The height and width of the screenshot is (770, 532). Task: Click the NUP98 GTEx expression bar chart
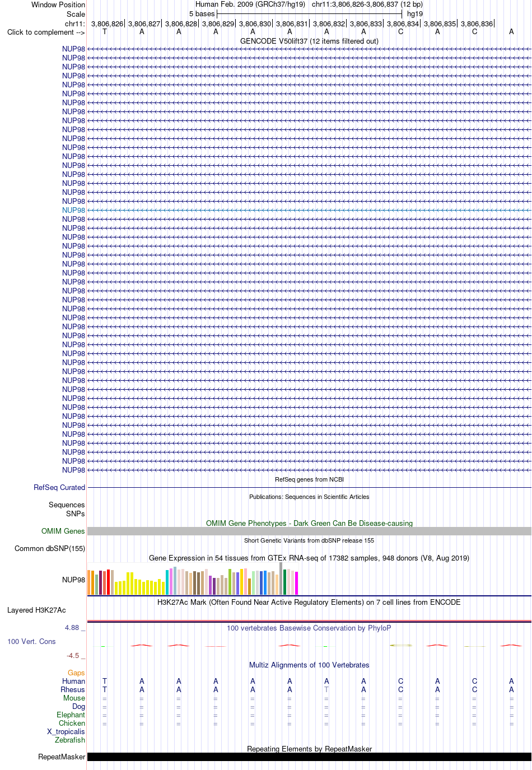coord(193,580)
